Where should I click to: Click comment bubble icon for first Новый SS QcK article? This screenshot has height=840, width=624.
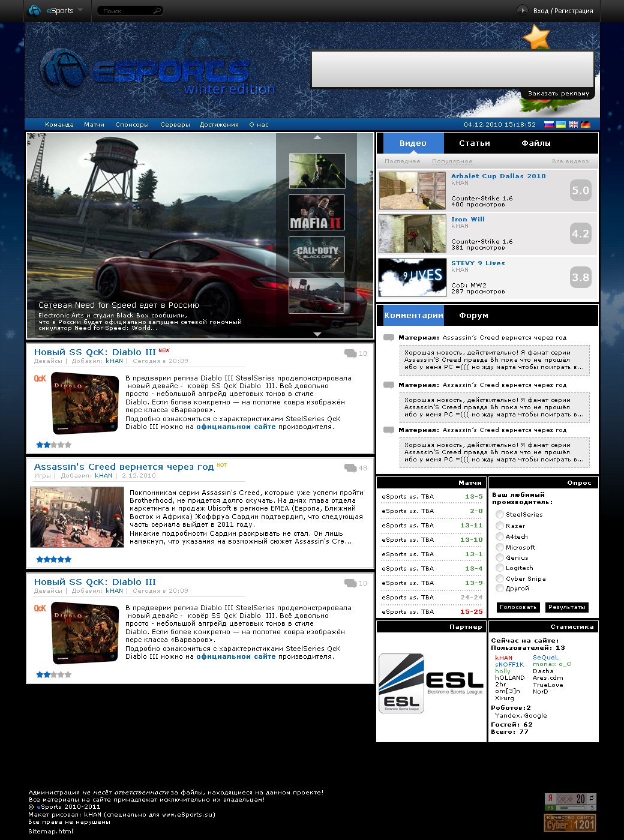pos(350,353)
